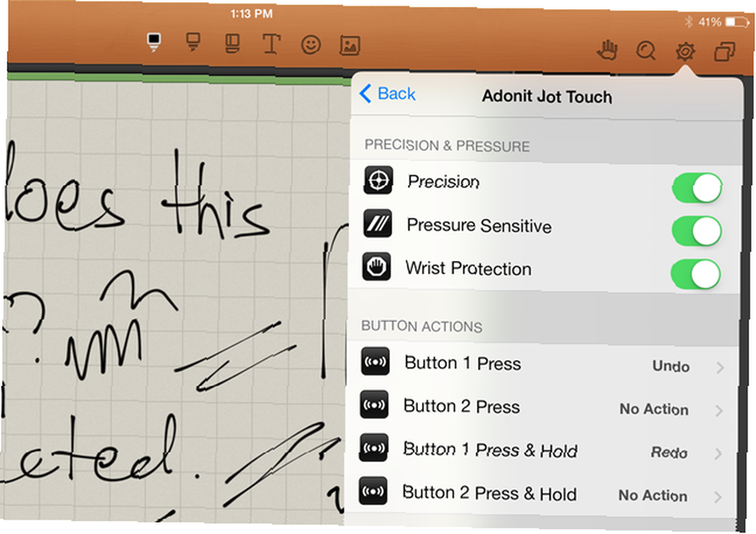Click the Button 2 Press & Hold icon

(x=373, y=491)
